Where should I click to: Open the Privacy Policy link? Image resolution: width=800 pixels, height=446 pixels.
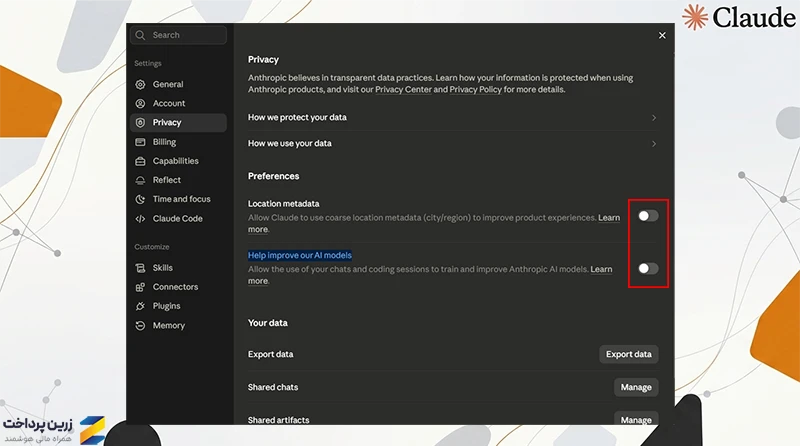476,90
